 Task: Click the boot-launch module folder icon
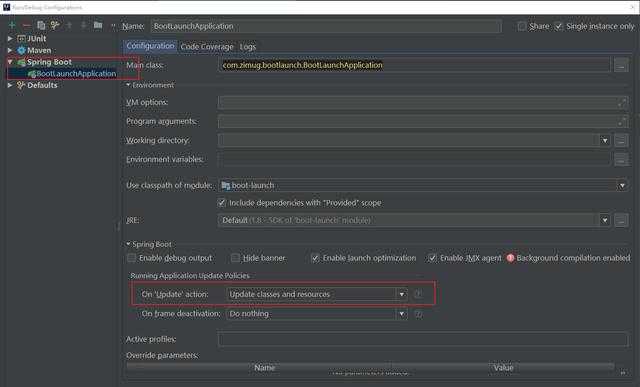(225, 185)
